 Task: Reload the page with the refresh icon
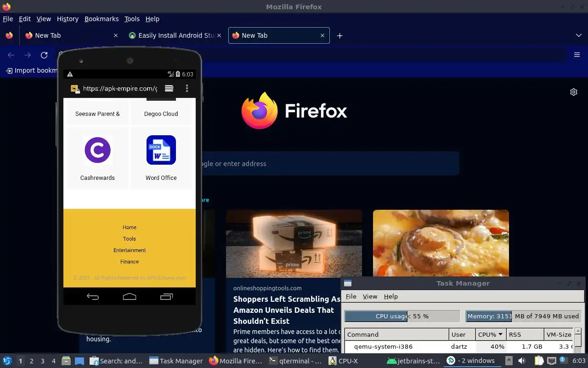(44, 55)
